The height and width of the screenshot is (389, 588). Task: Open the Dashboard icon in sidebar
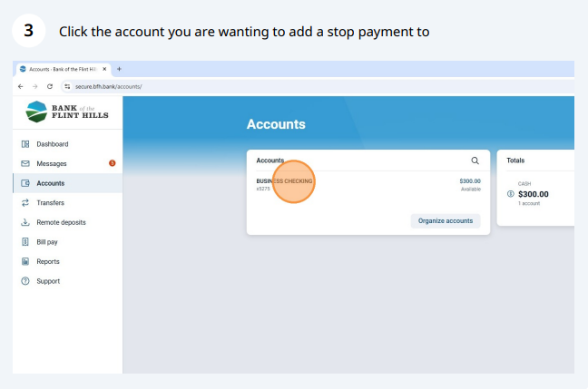tap(25, 144)
